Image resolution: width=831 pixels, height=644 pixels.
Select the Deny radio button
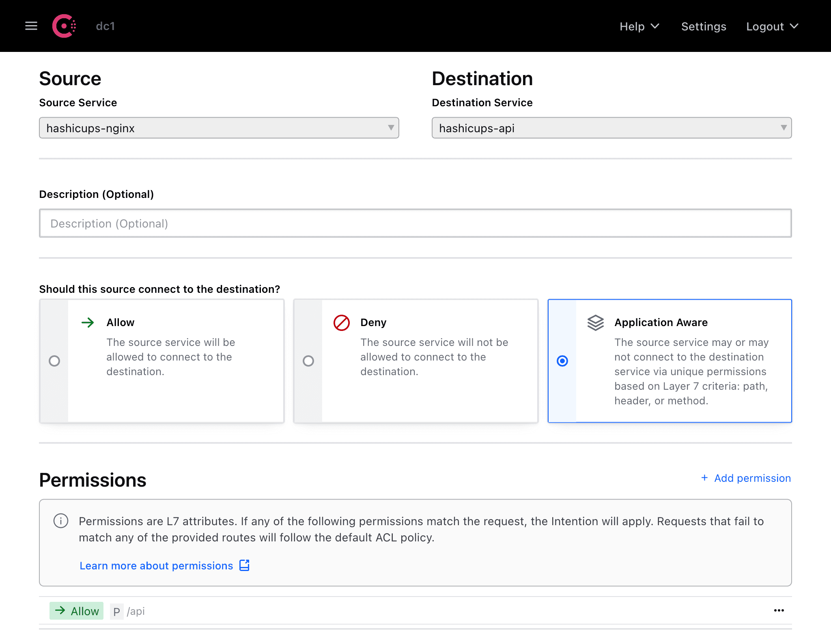point(308,361)
